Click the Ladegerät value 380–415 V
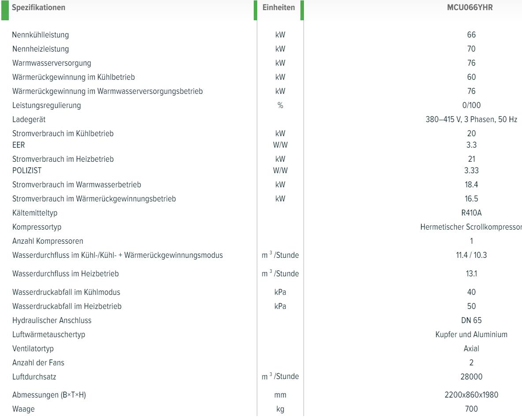 click(470, 120)
